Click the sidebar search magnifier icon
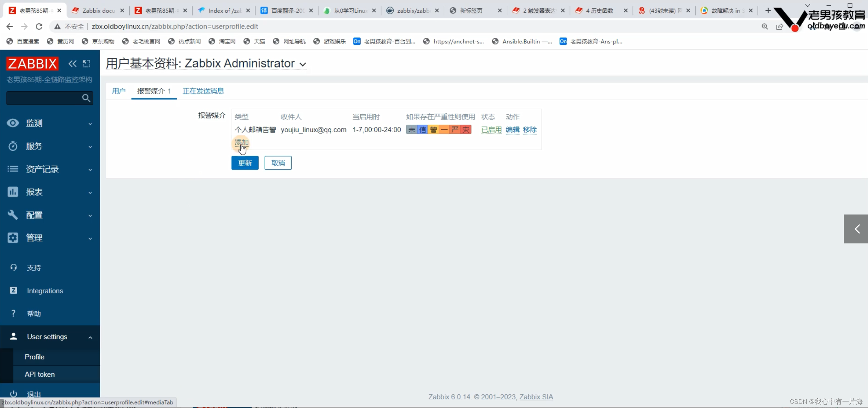868x408 pixels. coord(86,98)
